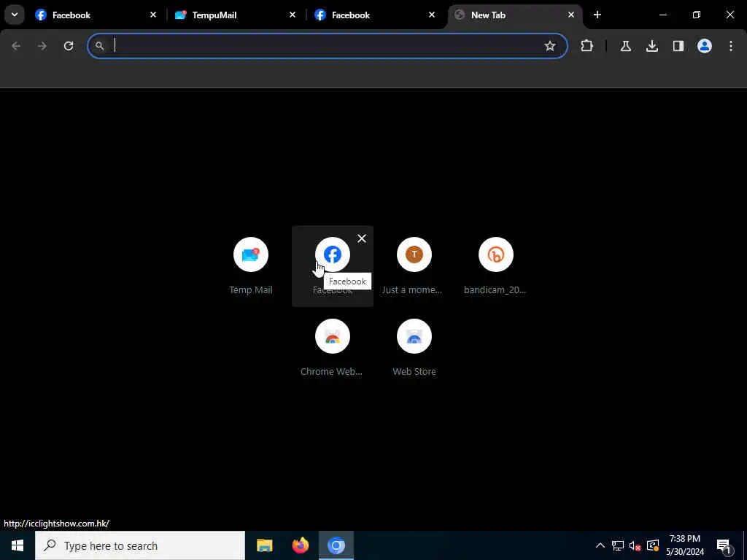
Task: Open the tab search dropdown arrow
Action: (15, 15)
